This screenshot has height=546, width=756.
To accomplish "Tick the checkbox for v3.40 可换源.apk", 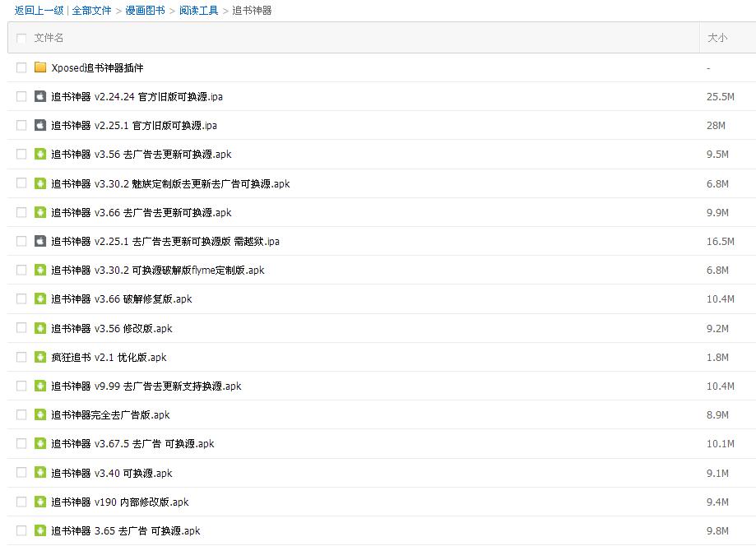I will tap(21, 473).
